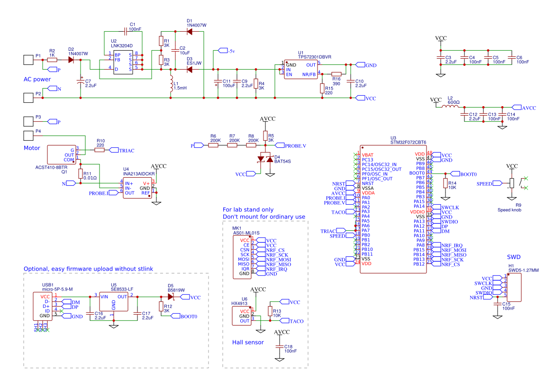The image size is (554, 392).
Task: Select the MK1 AS01-ML01S radio module
Action: click(x=242, y=257)
